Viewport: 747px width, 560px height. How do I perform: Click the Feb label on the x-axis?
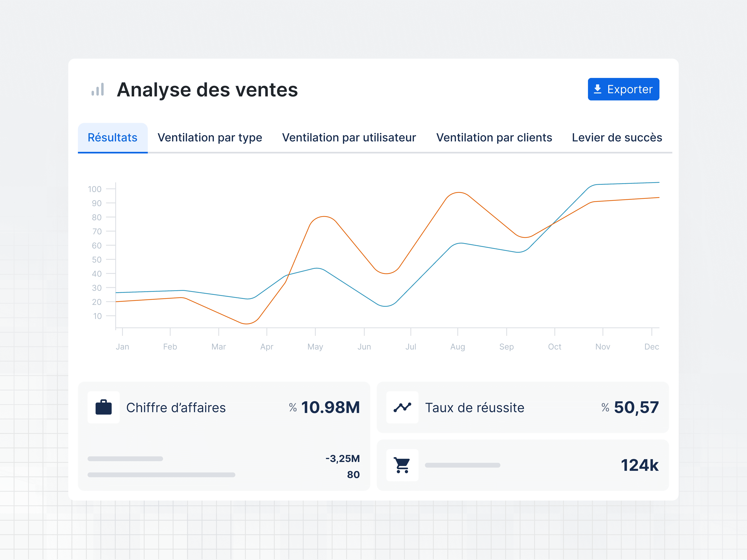coord(170,346)
